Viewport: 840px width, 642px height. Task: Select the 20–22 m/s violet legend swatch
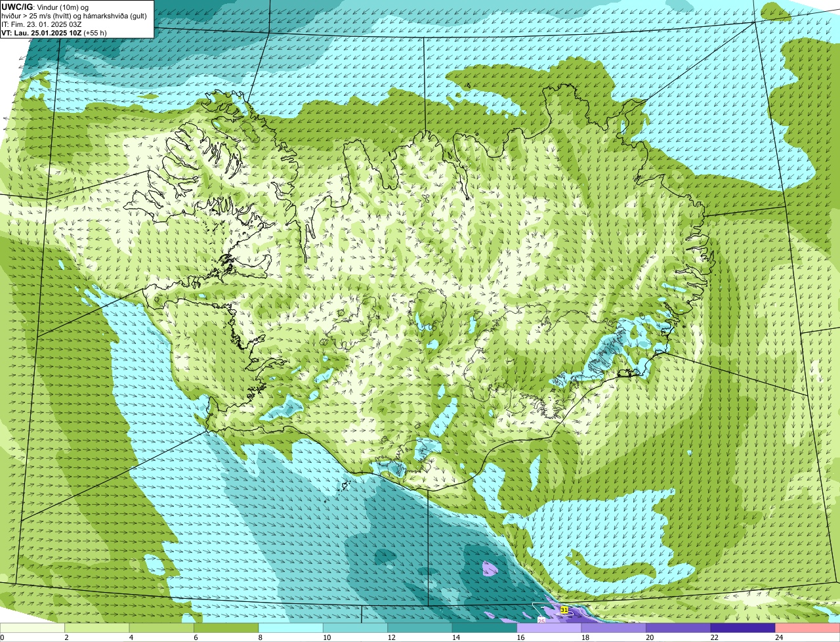coord(679,628)
